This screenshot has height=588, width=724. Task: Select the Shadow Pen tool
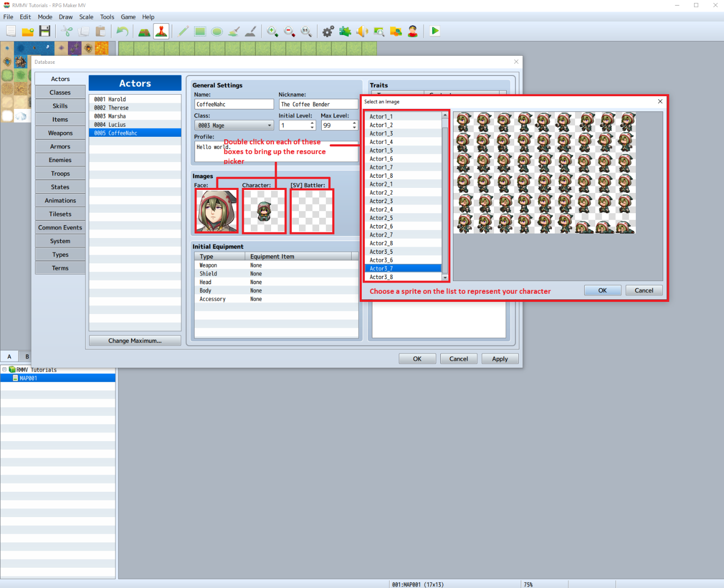point(250,31)
